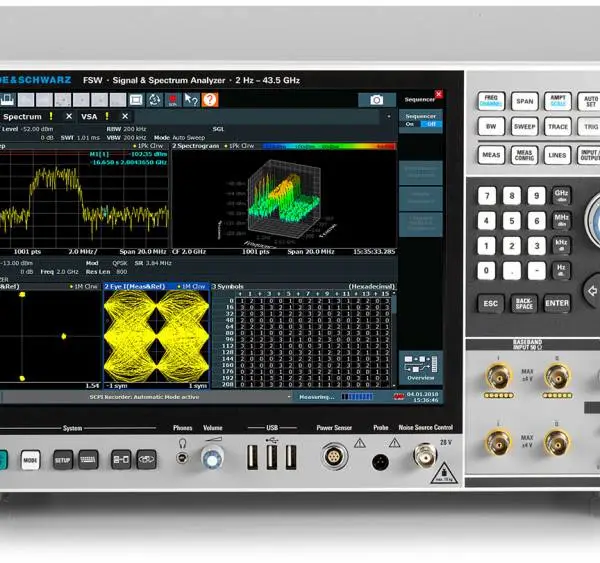Viewport: 600px width, 563px height.
Task: Switch to the VSA channel tab
Action: (x=89, y=117)
